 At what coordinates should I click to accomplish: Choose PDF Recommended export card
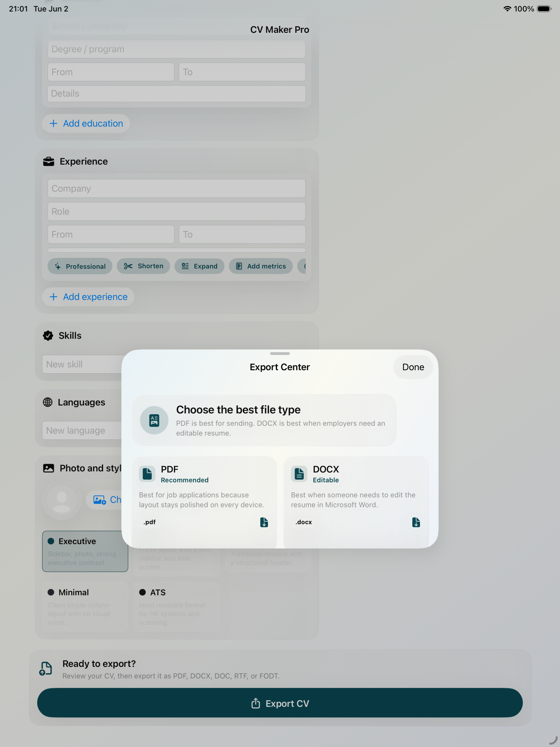point(204,502)
